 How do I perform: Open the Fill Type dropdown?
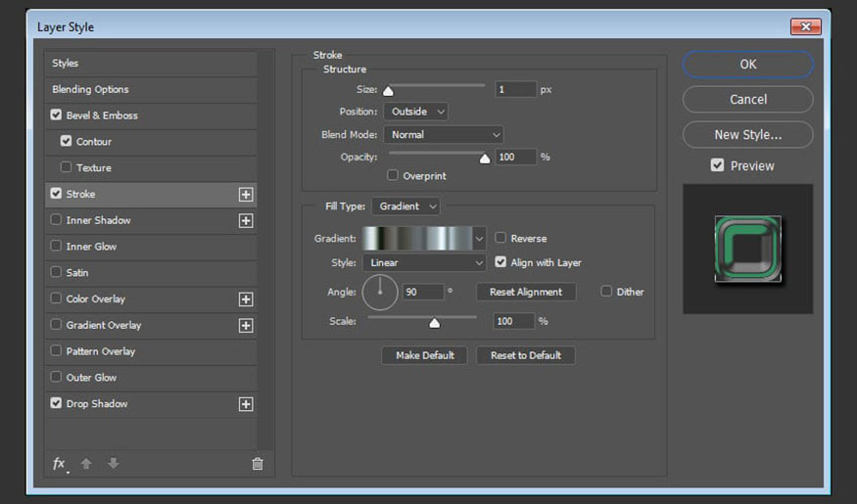coord(406,206)
